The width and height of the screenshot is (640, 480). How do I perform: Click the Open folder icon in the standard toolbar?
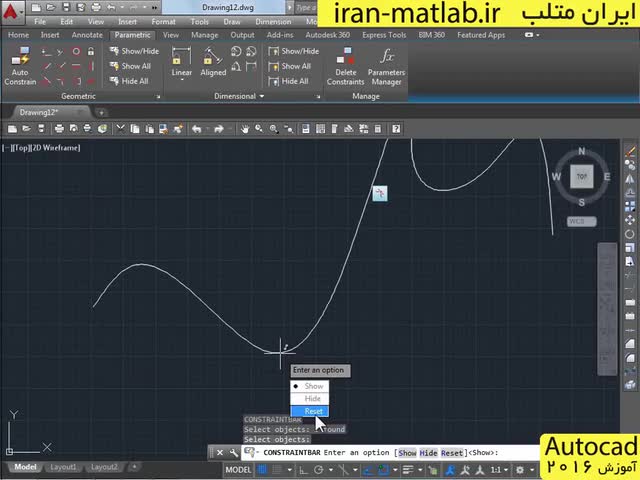pos(27,129)
